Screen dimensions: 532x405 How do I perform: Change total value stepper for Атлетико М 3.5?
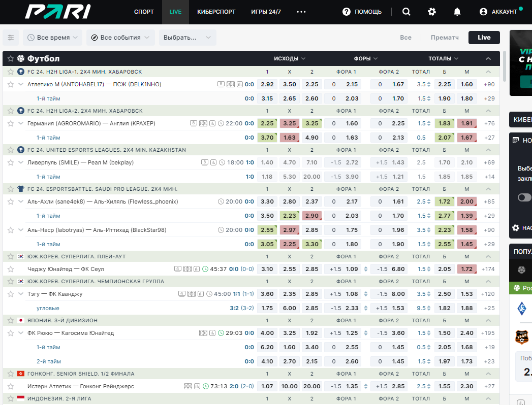pos(429,84)
